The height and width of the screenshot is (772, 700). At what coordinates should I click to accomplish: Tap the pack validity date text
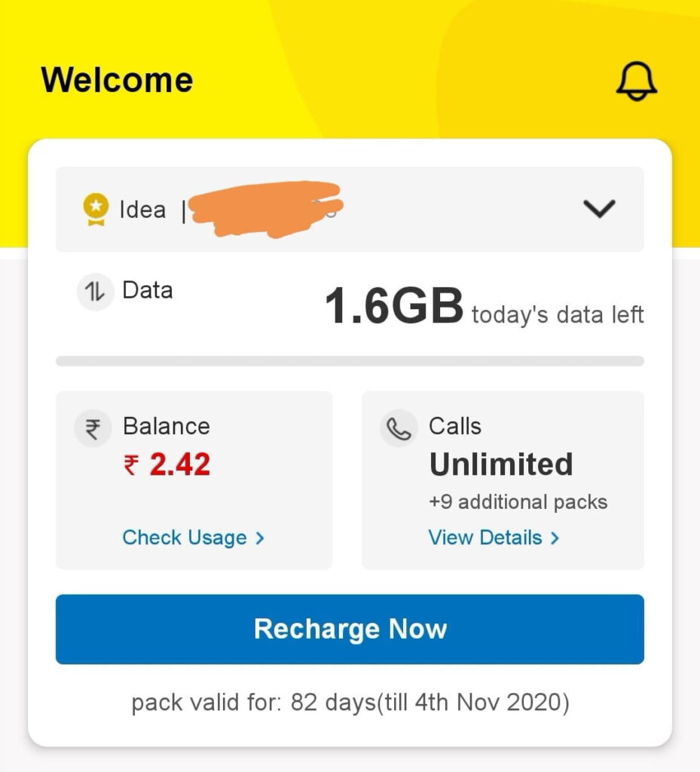(350, 703)
